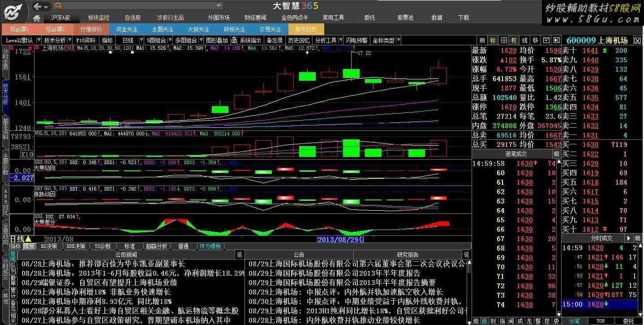Click the F10资料 button
The height and width of the screenshot is (325, 644).
click(x=86, y=40)
